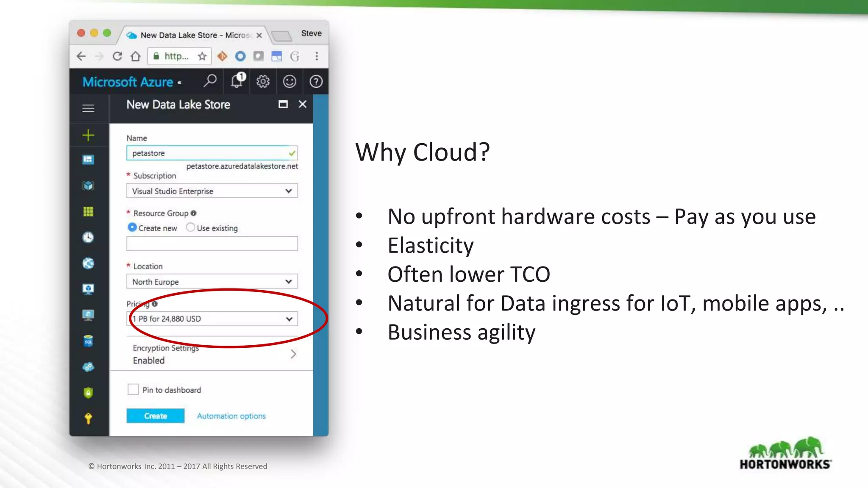
Task: Click the browser forward arrow
Action: (99, 56)
